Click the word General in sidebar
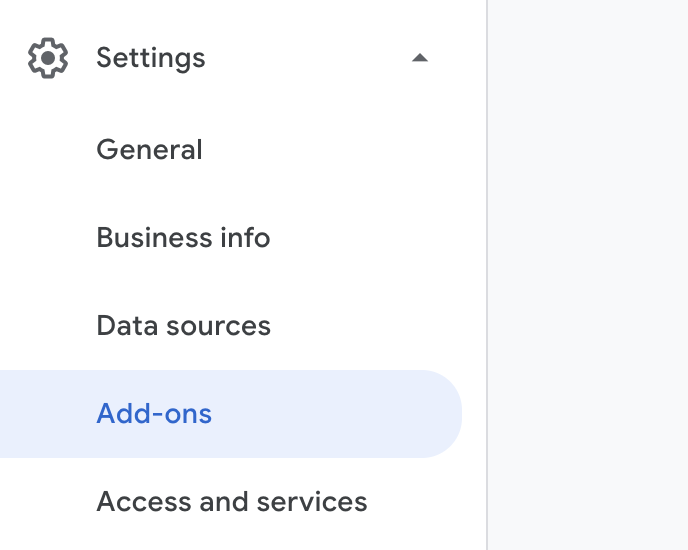688x550 pixels. 149,150
